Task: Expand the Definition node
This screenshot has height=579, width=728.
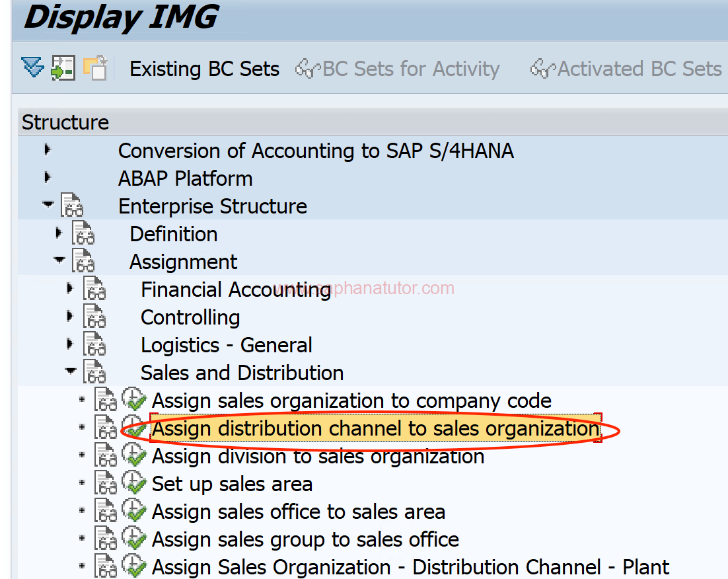Action: coord(58,233)
